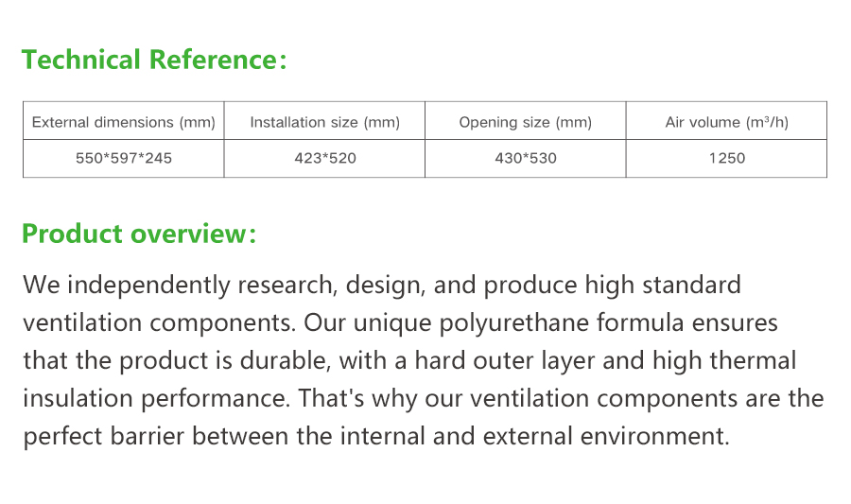Click the word 'polyurethane' in the paragraph
This screenshot has width=851, height=504.
[513, 323]
